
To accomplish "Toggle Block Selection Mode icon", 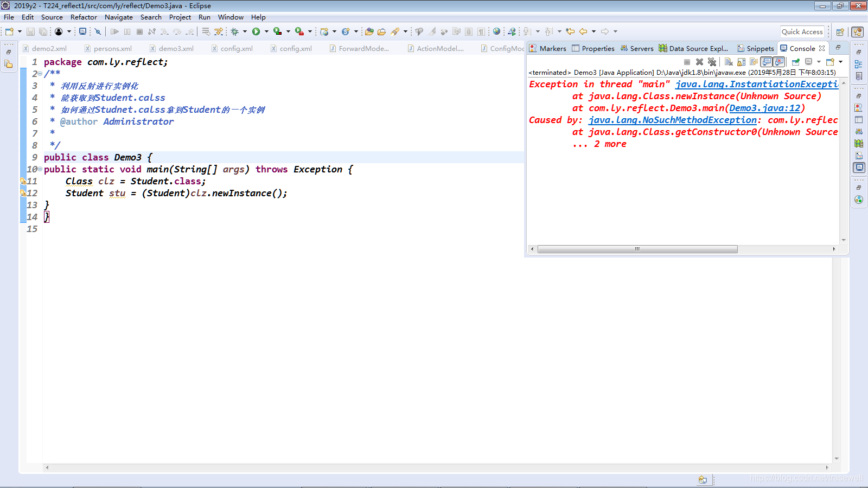I will tap(469, 31).
